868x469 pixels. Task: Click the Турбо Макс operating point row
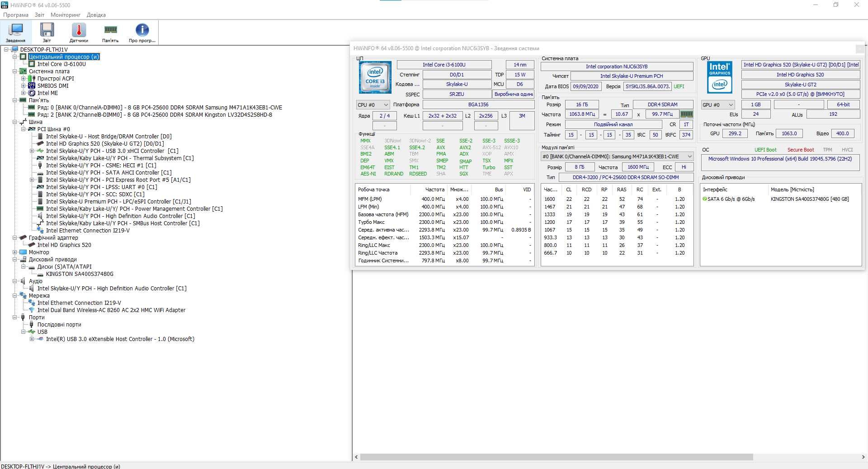coord(444,222)
